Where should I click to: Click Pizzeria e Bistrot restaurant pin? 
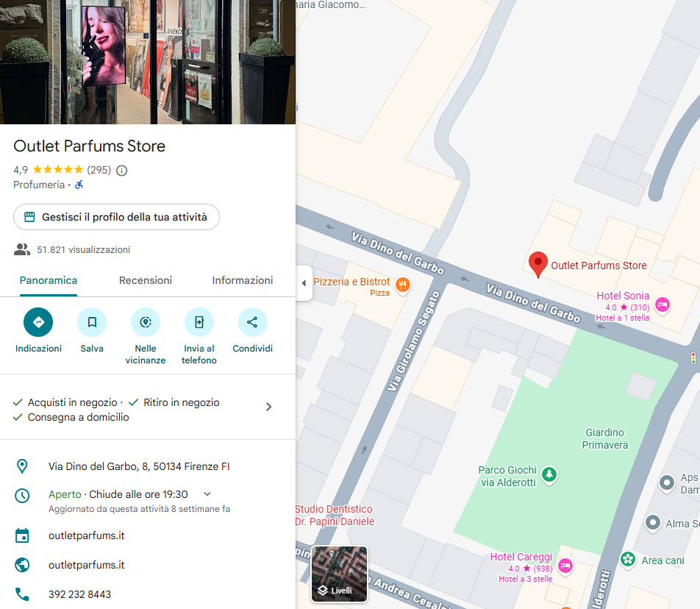tap(403, 285)
